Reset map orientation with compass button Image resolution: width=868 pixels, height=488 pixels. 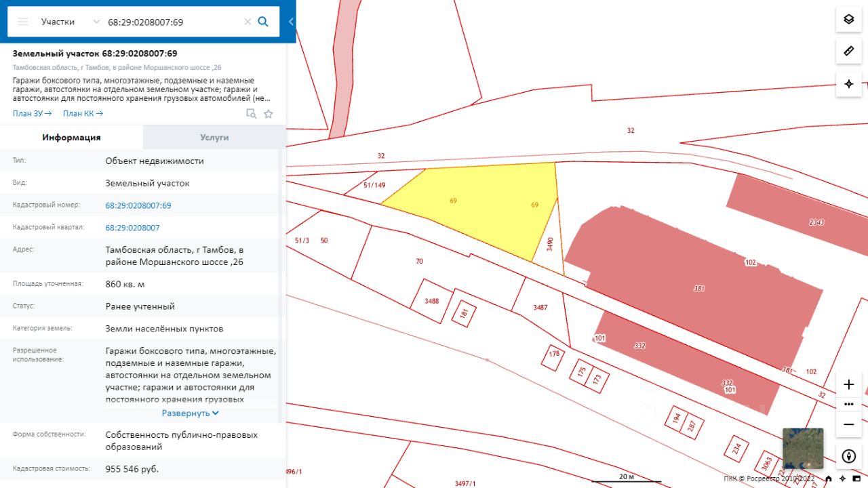tap(848, 456)
